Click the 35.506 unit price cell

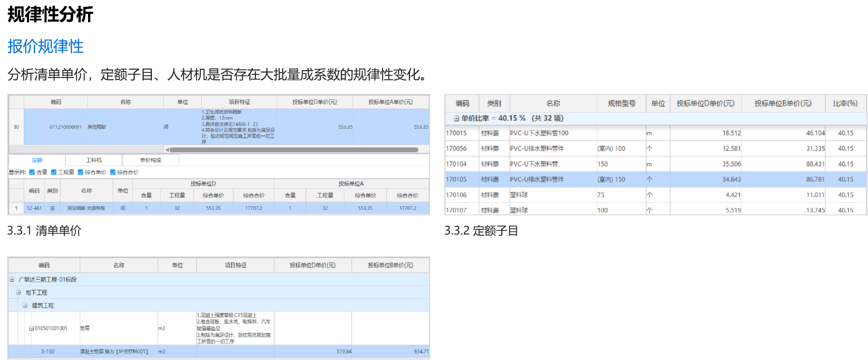pyautogui.click(x=706, y=164)
